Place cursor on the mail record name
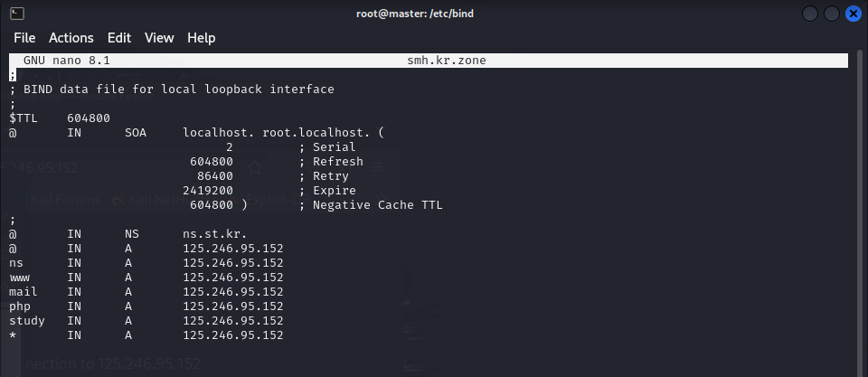This screenshot has width=868, height=377. pos(24,291)
